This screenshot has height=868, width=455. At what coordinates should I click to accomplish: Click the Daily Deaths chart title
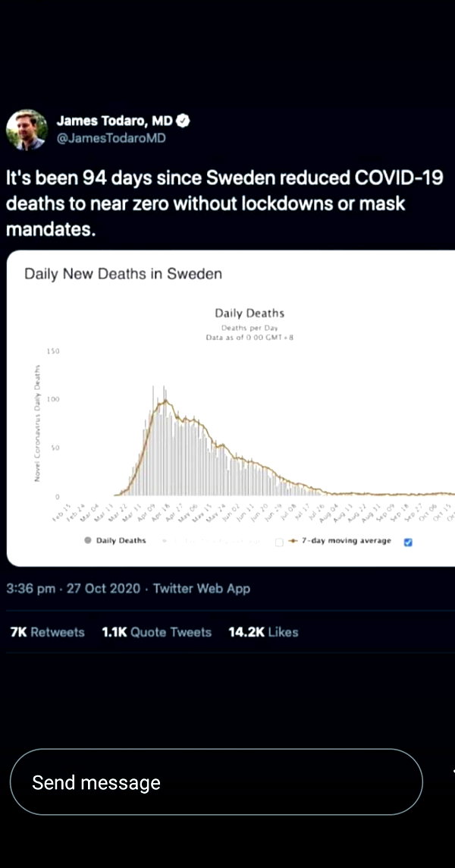[x=249, y=313]
